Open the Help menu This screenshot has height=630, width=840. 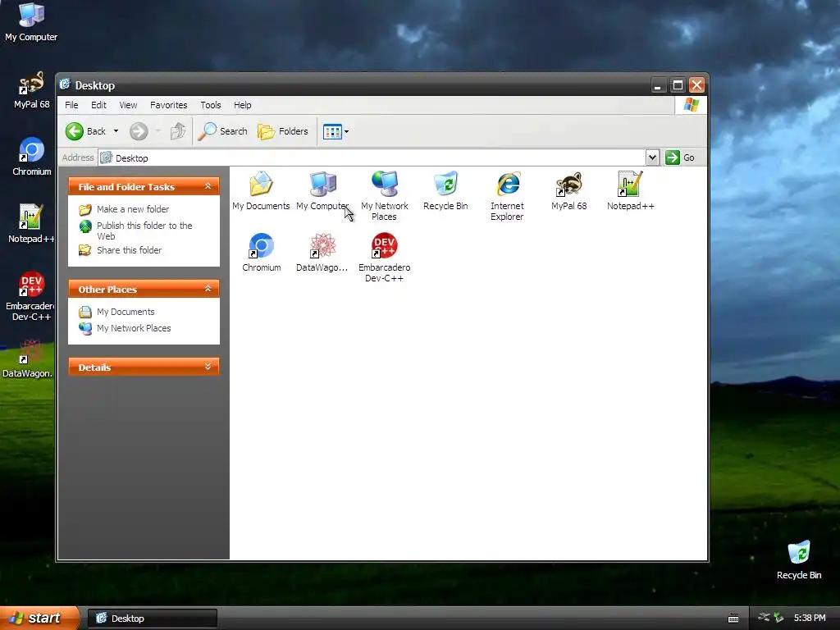coord(242,105)
